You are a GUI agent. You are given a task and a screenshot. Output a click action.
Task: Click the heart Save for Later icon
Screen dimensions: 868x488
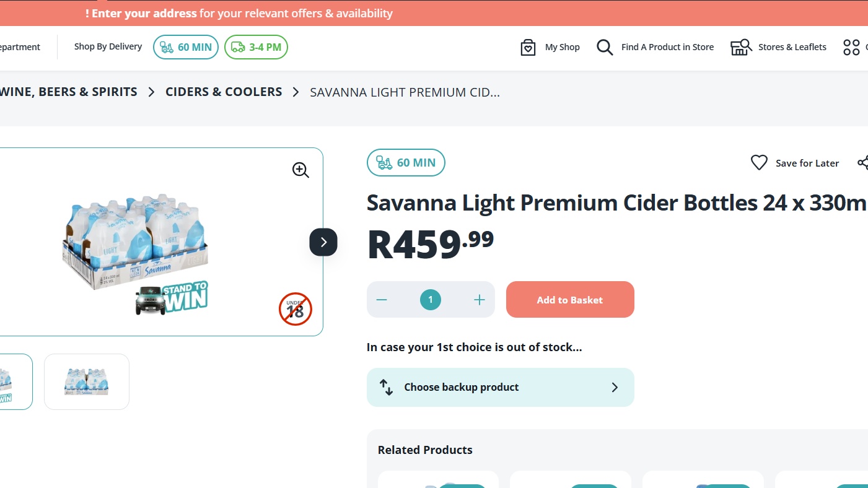pos(759,163)
